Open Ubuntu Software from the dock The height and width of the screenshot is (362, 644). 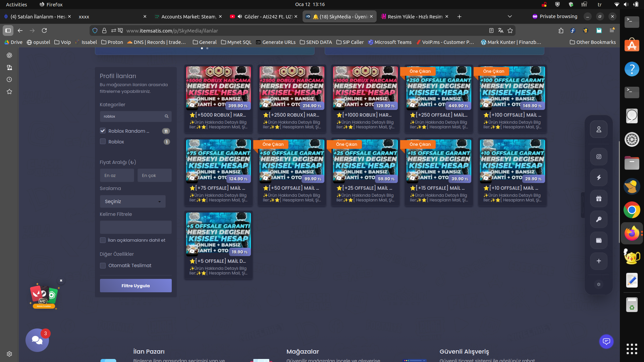coord(632,45)
